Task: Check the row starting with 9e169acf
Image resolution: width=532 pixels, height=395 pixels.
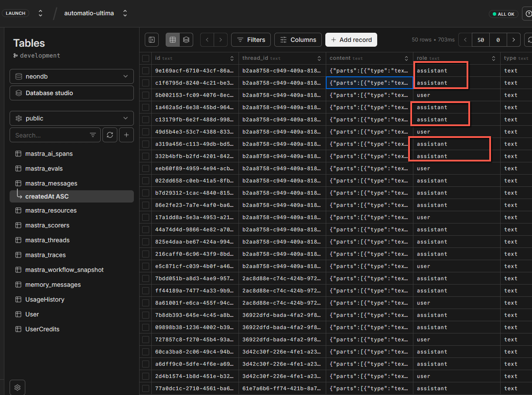Action: pyautogui.click(x=146, y=71)
